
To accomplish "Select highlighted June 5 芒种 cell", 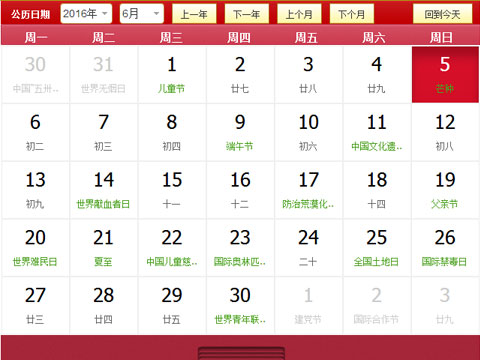I will click(x=445, y=75).
